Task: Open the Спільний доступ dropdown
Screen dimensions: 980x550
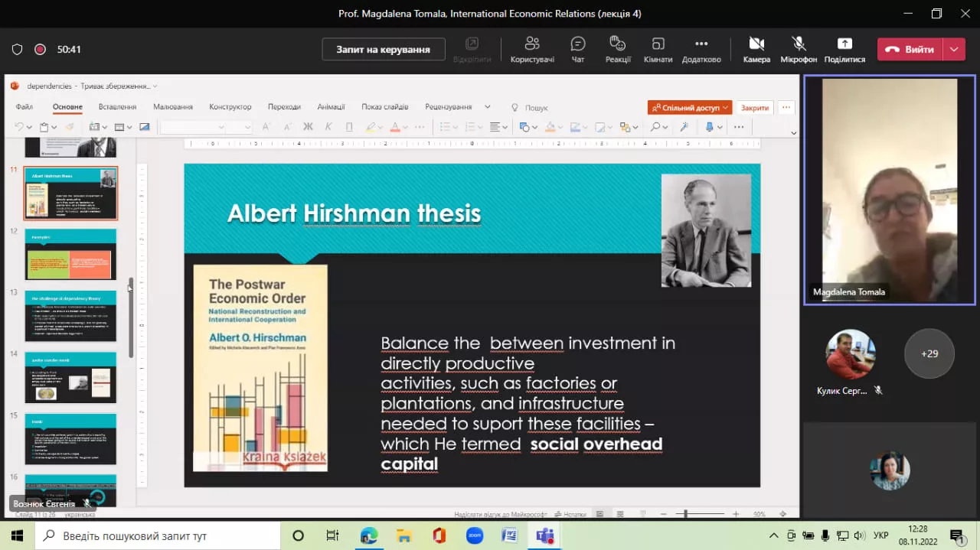Action: (x=689, y=108)
